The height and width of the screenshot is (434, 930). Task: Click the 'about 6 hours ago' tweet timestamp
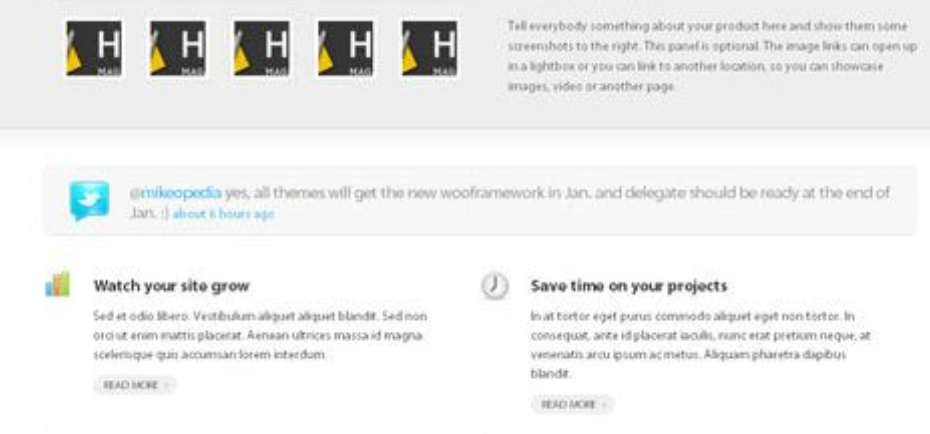click(x=224, y=214)
